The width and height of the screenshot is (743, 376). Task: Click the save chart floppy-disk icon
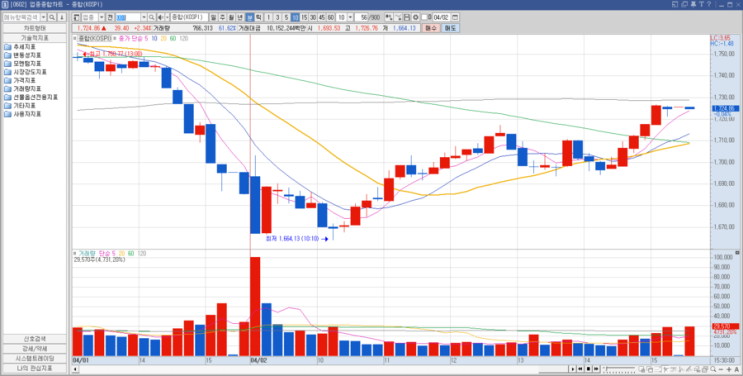(x=407, y=17)
